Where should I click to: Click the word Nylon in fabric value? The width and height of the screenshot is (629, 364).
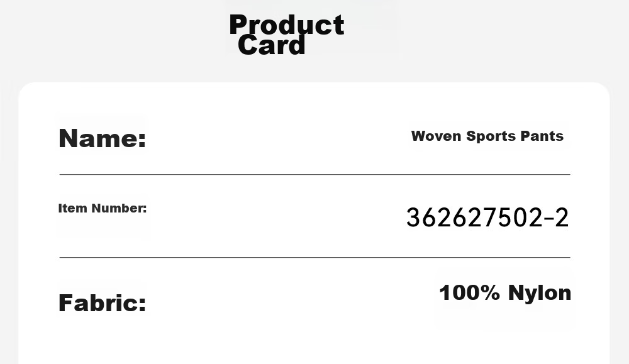click(x=540, y=292)
